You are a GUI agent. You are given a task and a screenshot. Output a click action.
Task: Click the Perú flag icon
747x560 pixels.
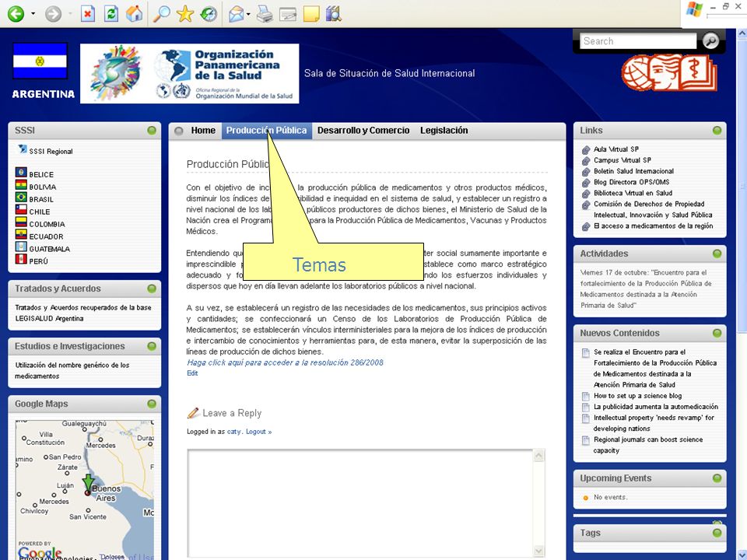pyautogui.click(x=21, y=259)
